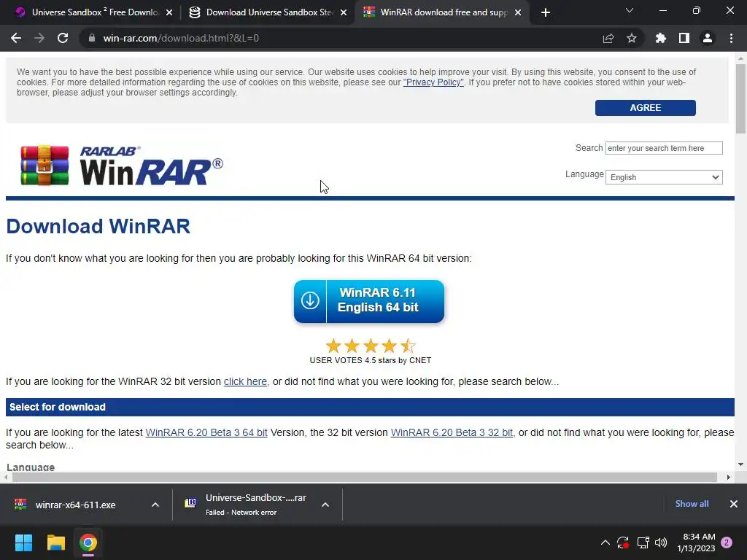Open the Chrome profile menu

708,38
